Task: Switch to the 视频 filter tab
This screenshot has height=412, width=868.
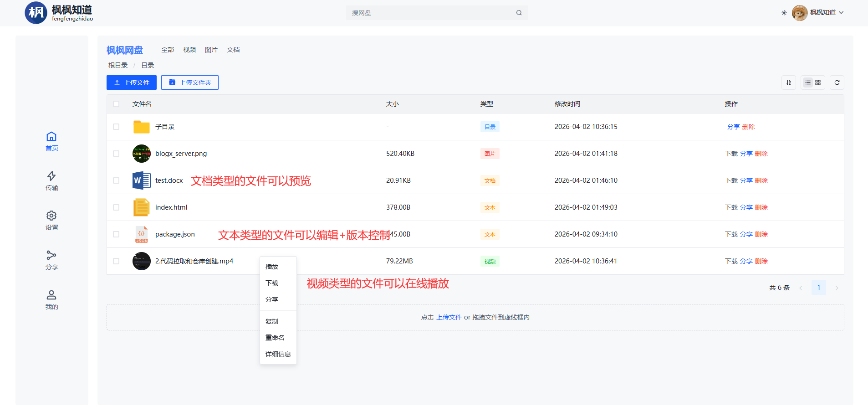Action: pos(189,50)
